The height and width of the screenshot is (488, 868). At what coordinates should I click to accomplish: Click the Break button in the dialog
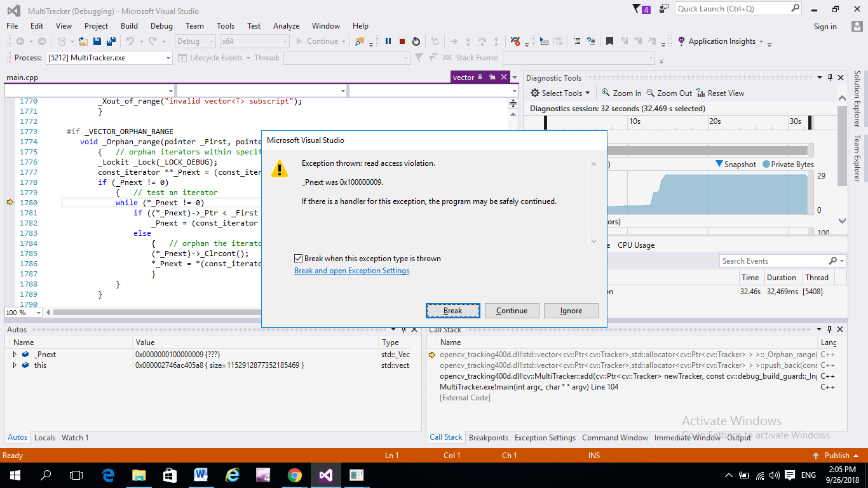click(452, 311)
